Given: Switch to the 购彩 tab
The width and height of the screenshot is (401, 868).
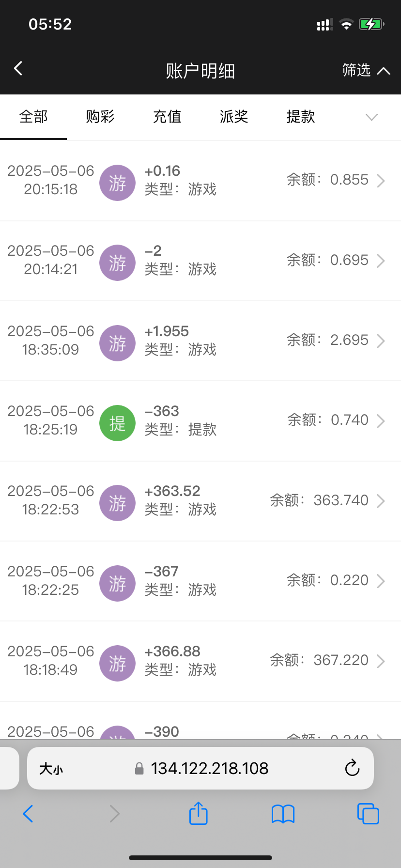Looking at the screenshot, I should click(x=100, y=117).
